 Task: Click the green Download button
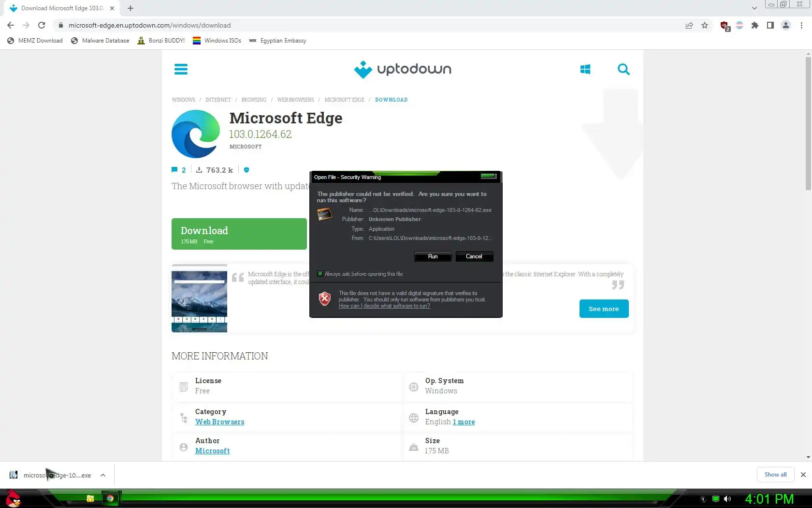pos(239,234)
